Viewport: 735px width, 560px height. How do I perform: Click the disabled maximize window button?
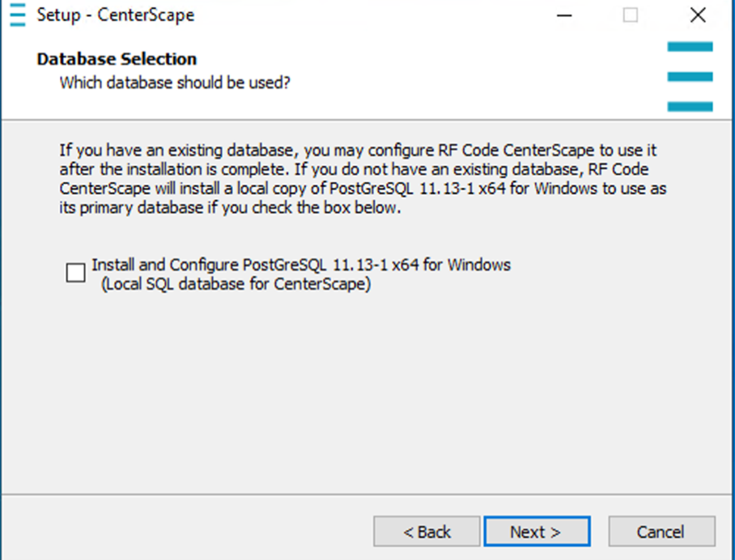click(x=630, y=15)
